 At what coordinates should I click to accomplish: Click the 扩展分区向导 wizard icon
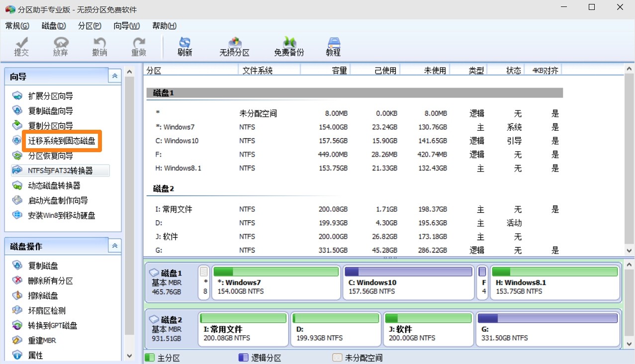coord(17,96)
